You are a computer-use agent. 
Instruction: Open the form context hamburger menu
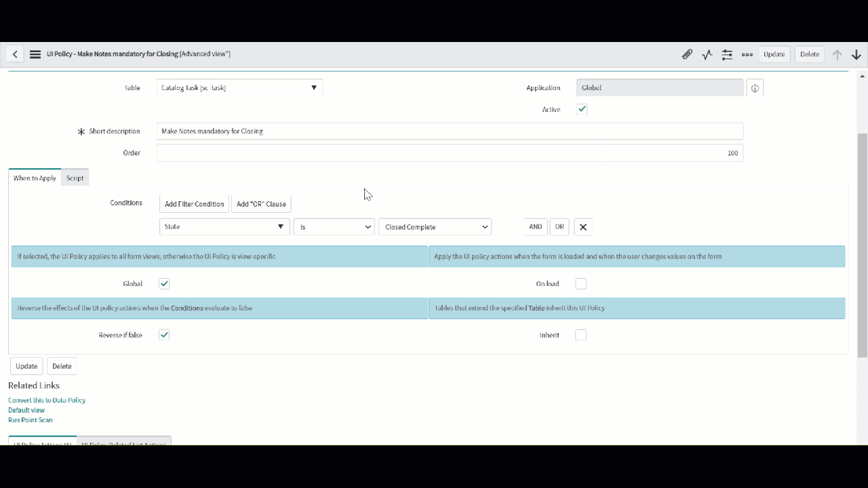tap(35, 54)
